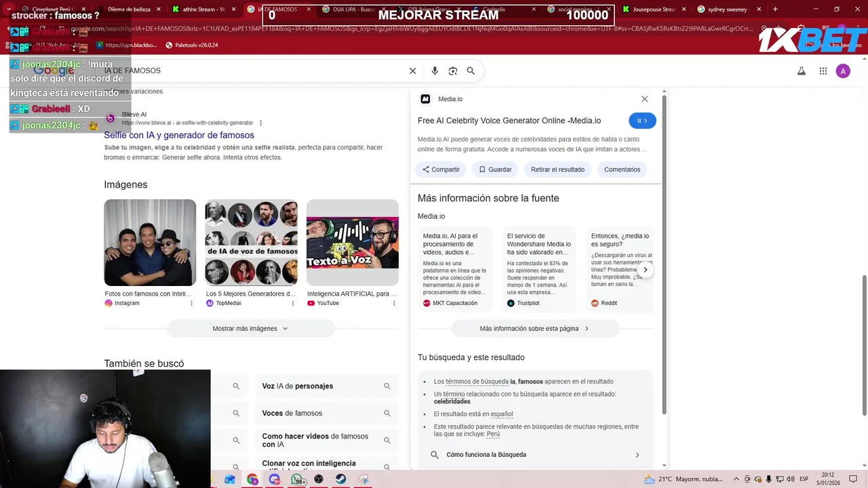
Task: Click the result panel's vertical scrollbar
Action: [665, 254]
